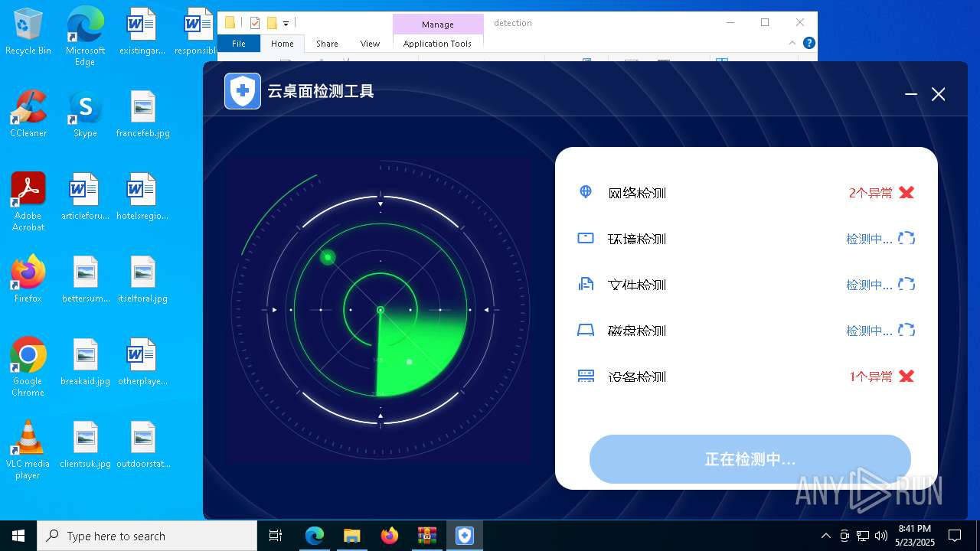This screenshot has width=980, height=551.
Task: Select the otherplaye Word document on desktop
Action: pyautogui.click(x=142, y=361)
